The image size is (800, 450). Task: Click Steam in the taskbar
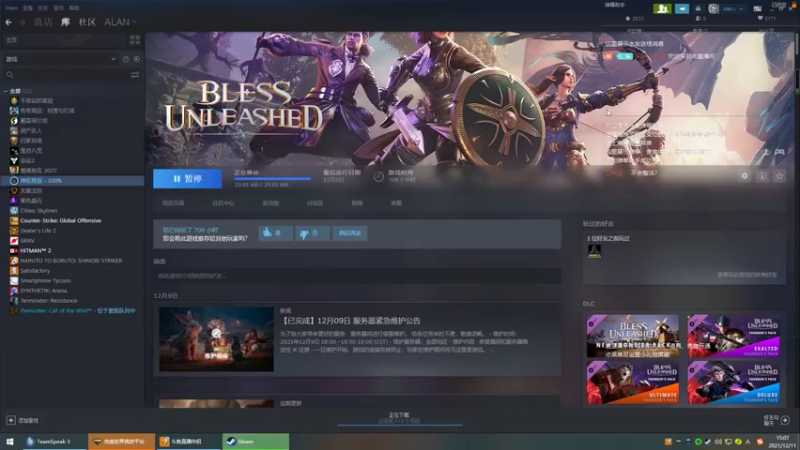256,441
